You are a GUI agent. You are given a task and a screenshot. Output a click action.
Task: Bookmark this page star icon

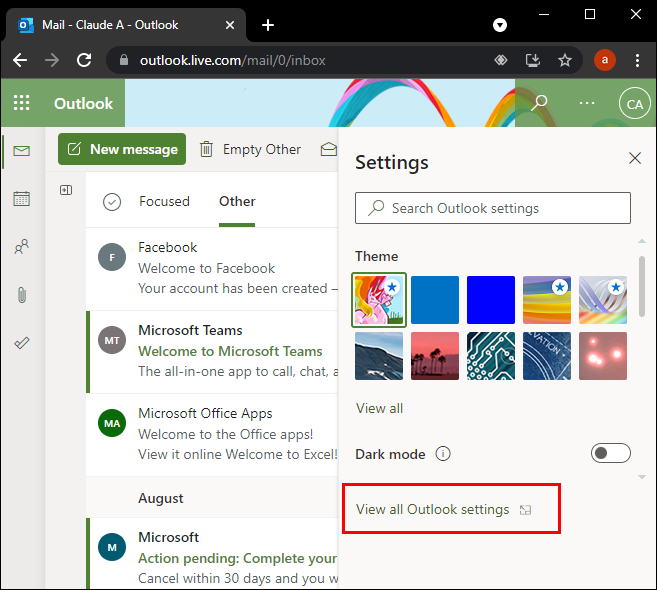tap(565, 60)
